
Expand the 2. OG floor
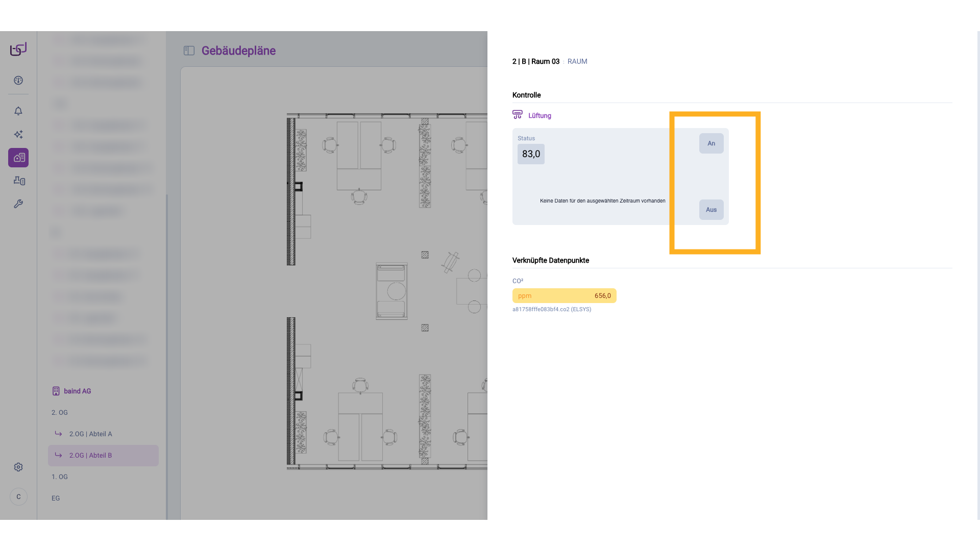60,413
